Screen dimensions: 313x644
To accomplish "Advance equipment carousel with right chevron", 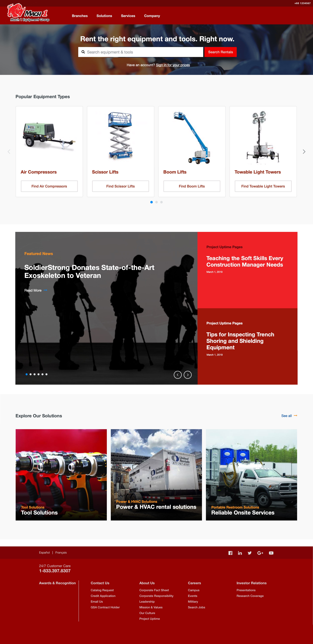I will pos(304,152).
